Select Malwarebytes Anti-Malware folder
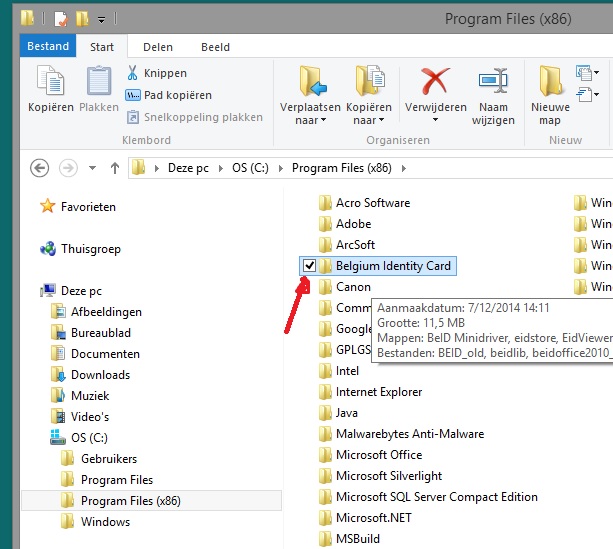Image resolution: width=613 pixels, height=549 pixels. 410,434
